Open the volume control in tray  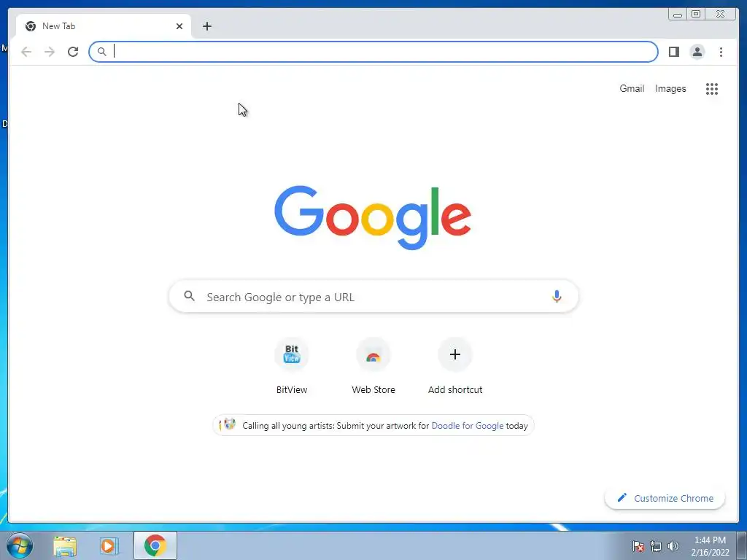tap(673, 546)
